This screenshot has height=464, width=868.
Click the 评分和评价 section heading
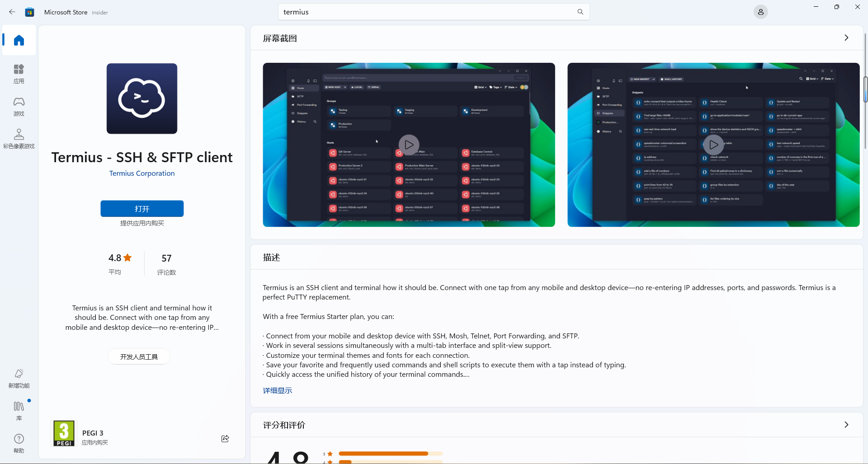coord(284,425)
